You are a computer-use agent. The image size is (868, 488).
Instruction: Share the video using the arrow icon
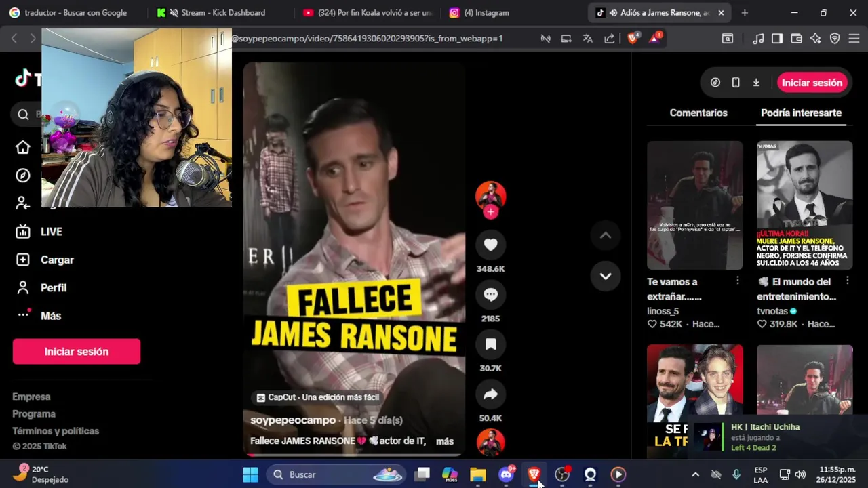(x=490, y=394)
